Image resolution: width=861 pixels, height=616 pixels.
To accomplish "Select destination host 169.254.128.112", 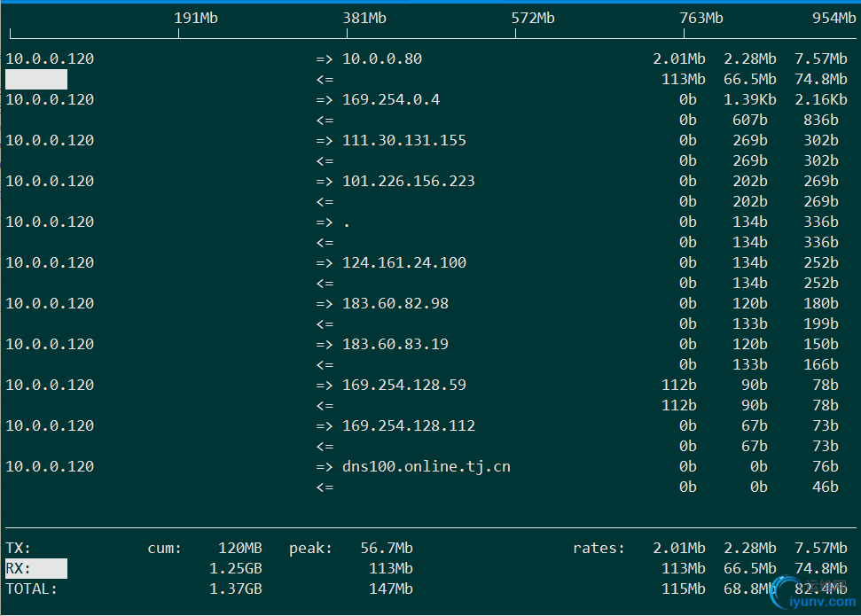I will pyautogui.click(x=409, y=425).
